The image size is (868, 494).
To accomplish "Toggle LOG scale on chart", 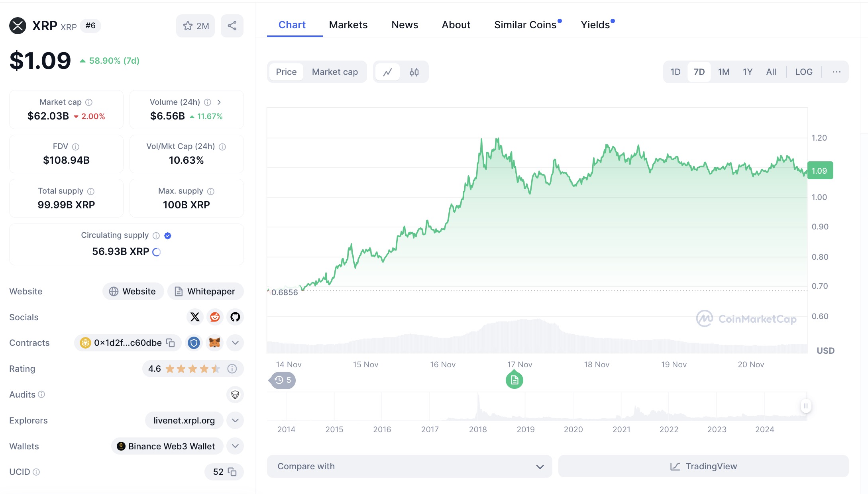I will coord(804,72).
